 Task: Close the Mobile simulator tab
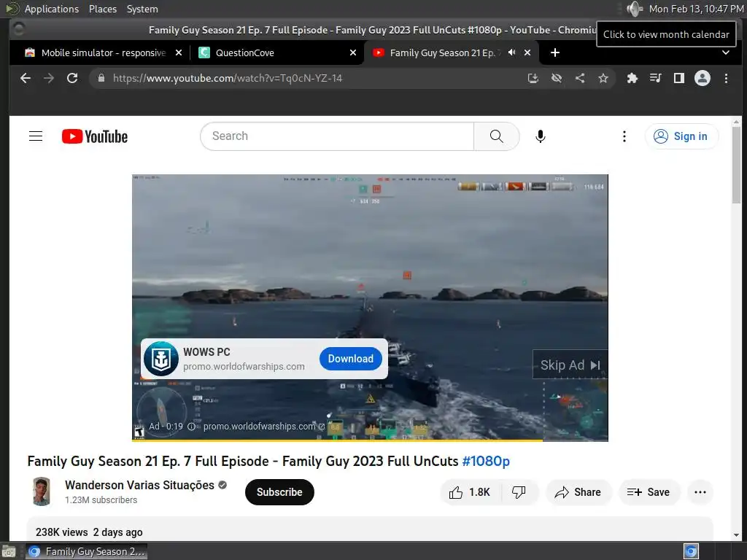(x=179, y=52)
